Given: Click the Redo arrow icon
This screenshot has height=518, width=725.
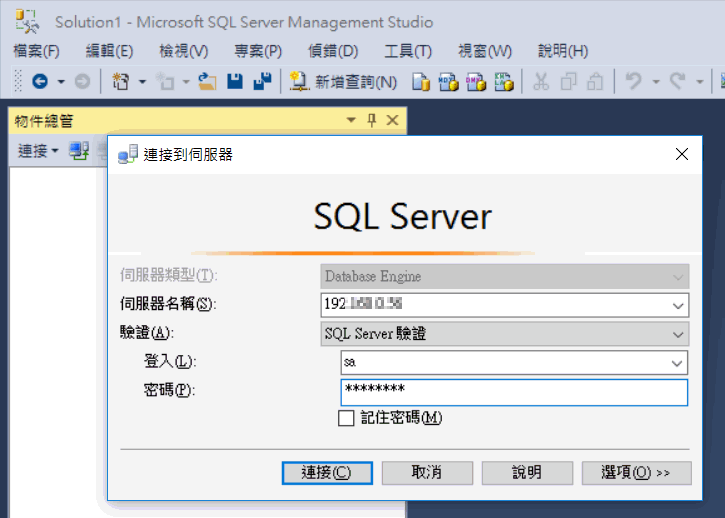Looking at the screenshot, I should click(678, 81).
